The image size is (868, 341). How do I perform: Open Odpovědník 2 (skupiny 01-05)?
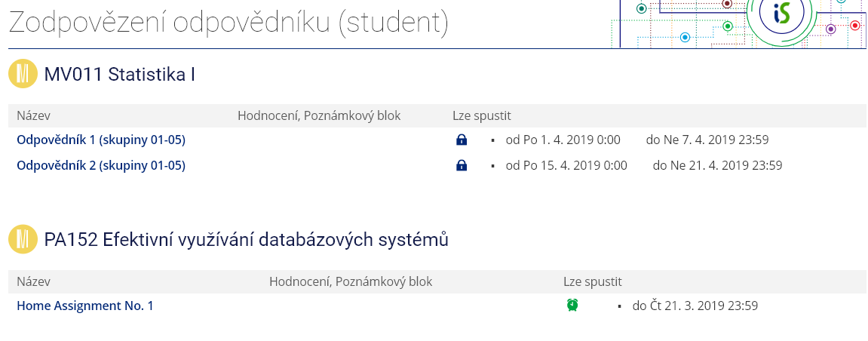[x=101, y=165]
